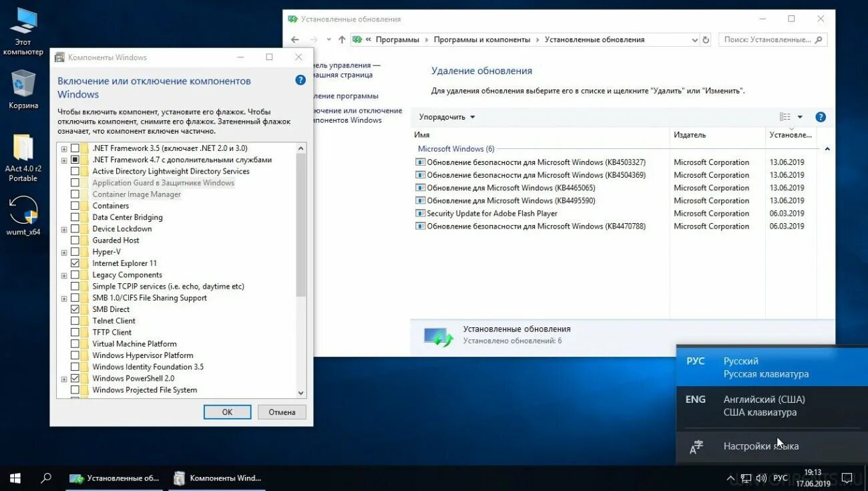Show hidden tray icons chevron
Viewport: 868px width, 491px height.
730,478
